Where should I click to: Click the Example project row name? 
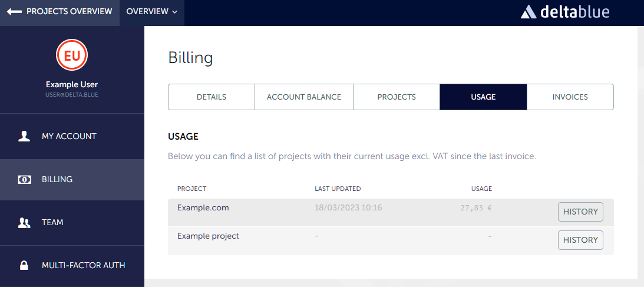208,236
